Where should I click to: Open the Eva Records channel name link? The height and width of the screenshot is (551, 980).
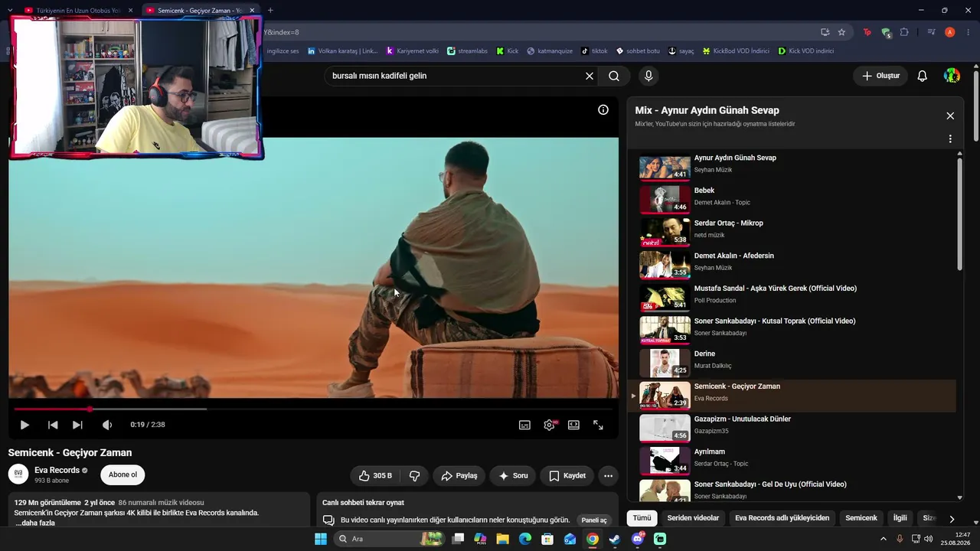[57, 470]
